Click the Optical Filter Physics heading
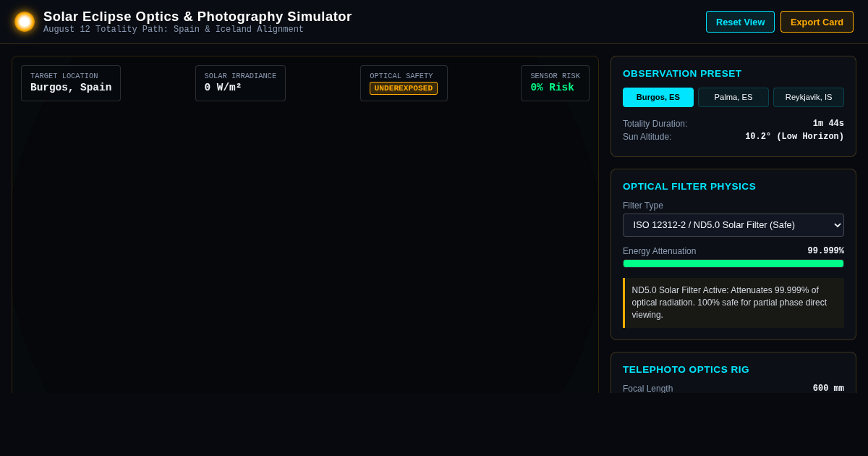This screenshot has height=456, width=868. [689, 187]
